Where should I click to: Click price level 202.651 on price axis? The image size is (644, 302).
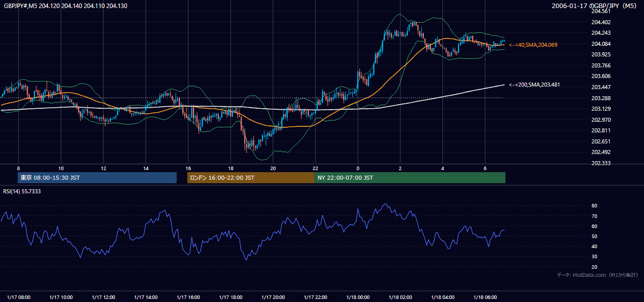(601, 141)
